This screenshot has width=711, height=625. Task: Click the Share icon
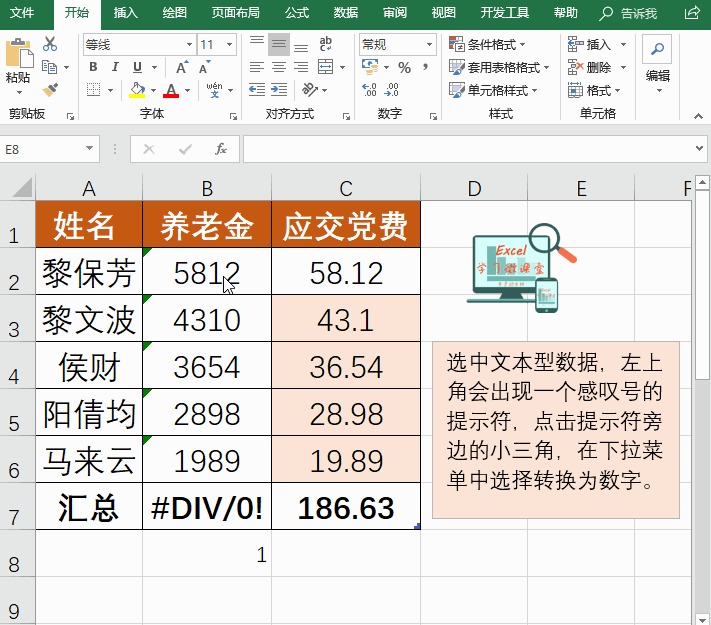[692, 13]
